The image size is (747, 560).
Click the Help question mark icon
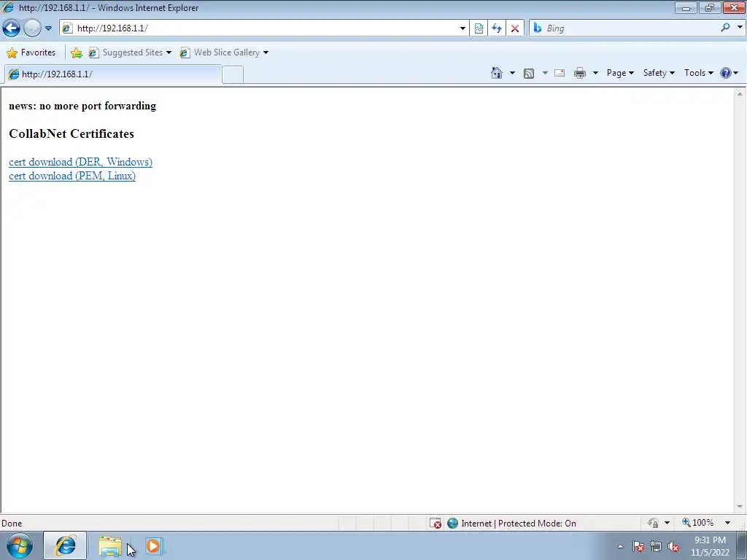coord(726,73)
